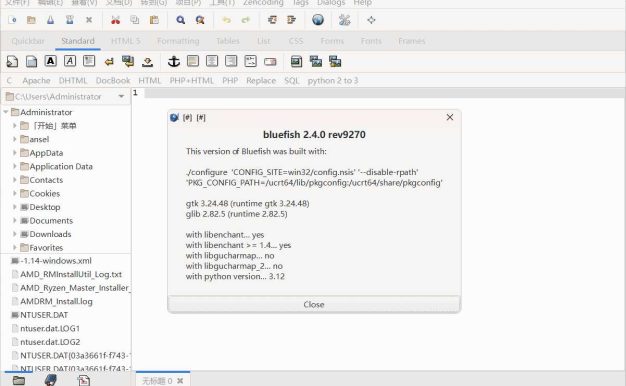
Task: Insert line Break yellow arrow icon
Action: click(x=109, y=62)
